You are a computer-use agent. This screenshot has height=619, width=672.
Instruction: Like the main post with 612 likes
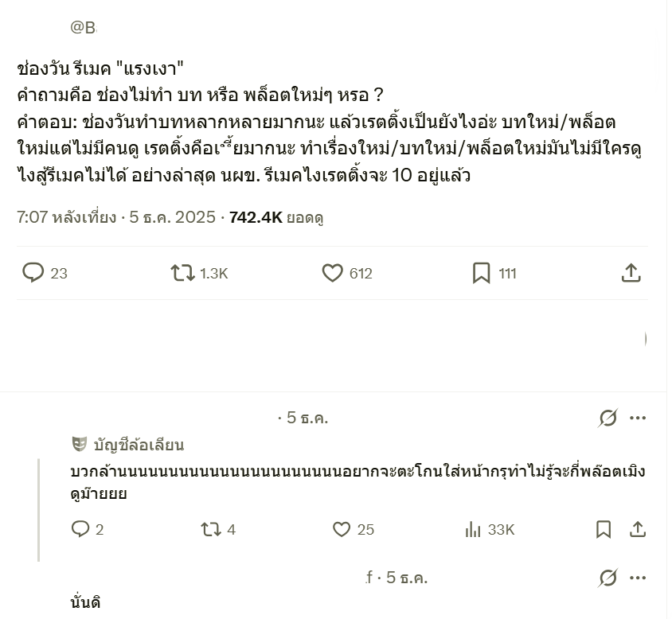(x=333, y=273)
